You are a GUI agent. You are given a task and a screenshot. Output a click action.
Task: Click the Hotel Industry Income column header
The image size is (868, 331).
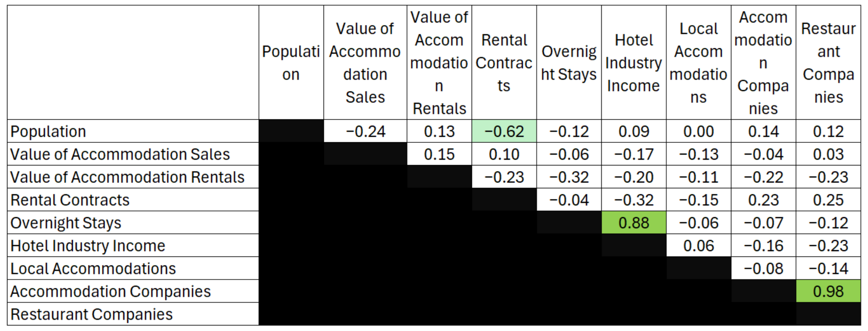click(634, 62)
